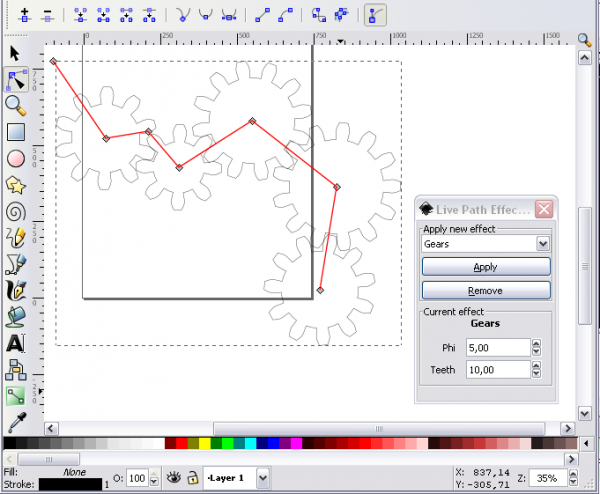Pick the yellow palette swatch
Screen dimensions: 600x494
[205, 443]
